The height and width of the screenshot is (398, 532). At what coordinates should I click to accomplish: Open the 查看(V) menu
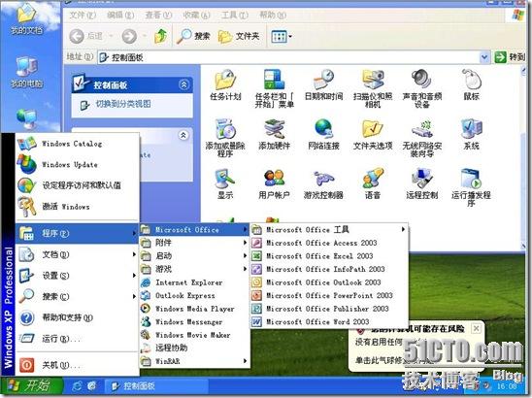[158, 15]
